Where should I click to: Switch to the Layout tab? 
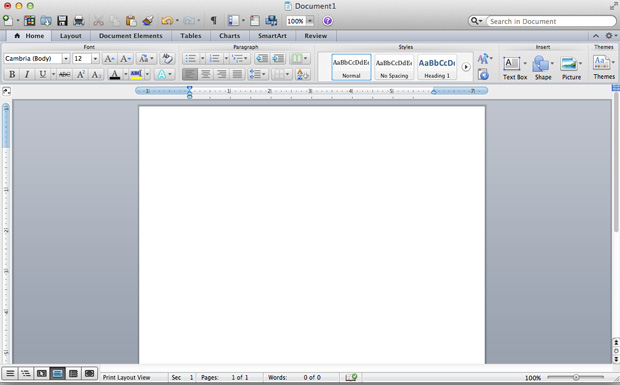click(x=71, y=36)
